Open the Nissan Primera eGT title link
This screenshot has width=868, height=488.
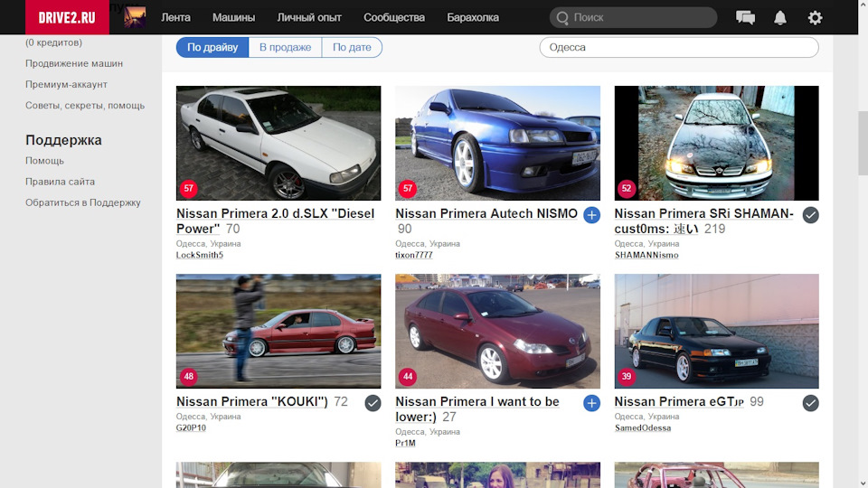coord(679,401)
